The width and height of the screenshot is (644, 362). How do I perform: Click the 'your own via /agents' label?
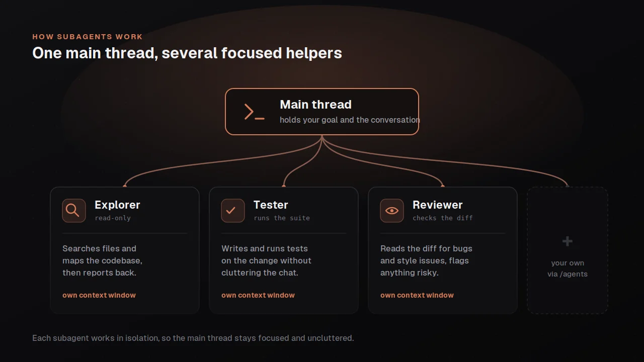click(568, 268)
